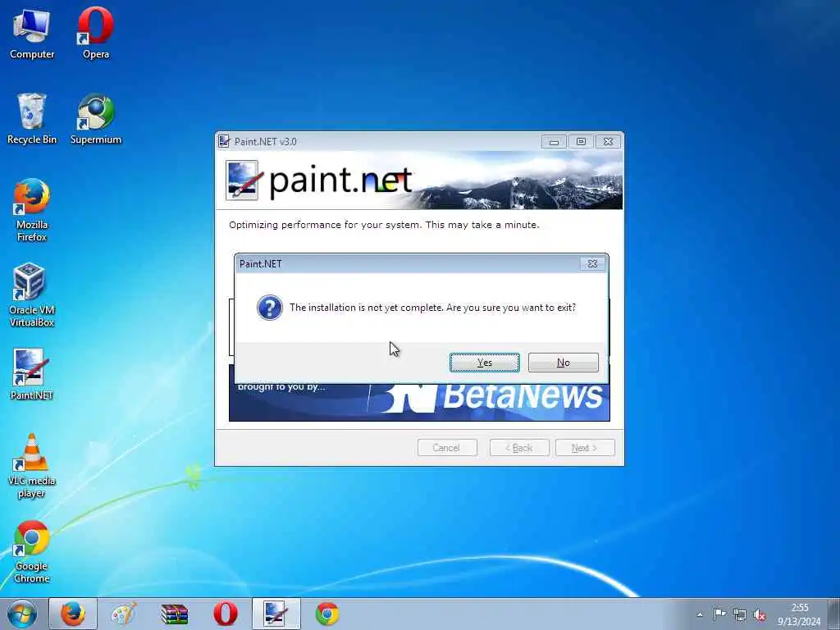Image resolution: width=840 pixels, height=630 pixels.
Task: Click the Cancel button in installer
Action: tap(447, 448)
